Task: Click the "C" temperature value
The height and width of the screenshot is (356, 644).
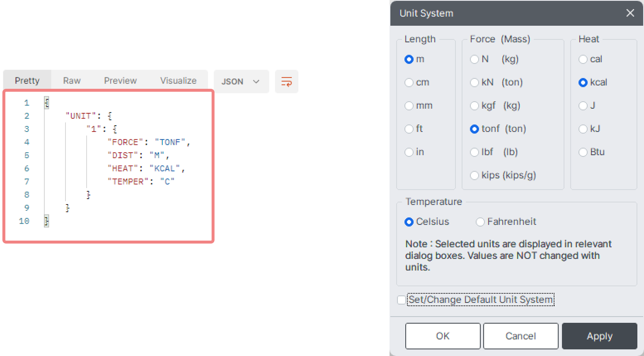Action: (167, 182)
